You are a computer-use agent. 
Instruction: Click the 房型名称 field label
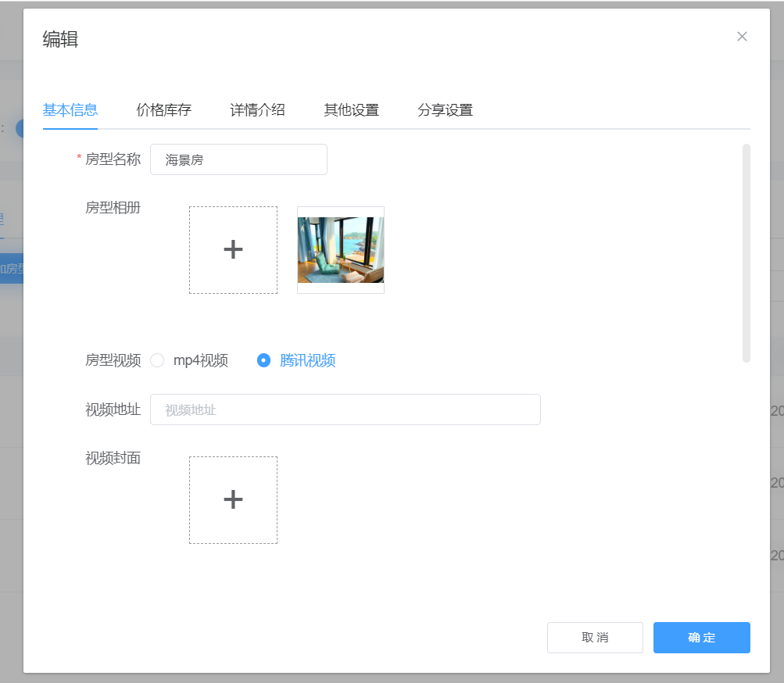click(113, 159)
